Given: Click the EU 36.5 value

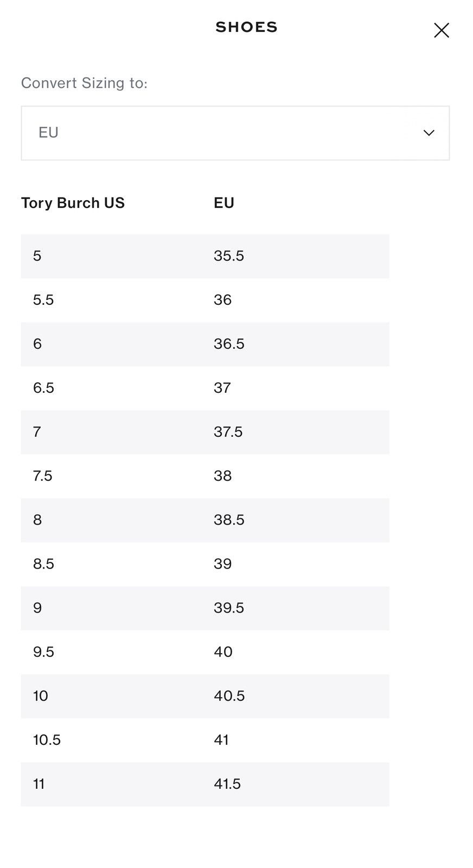Looking at the screenshot, I should pyautogui.click(x=229, y=344).
